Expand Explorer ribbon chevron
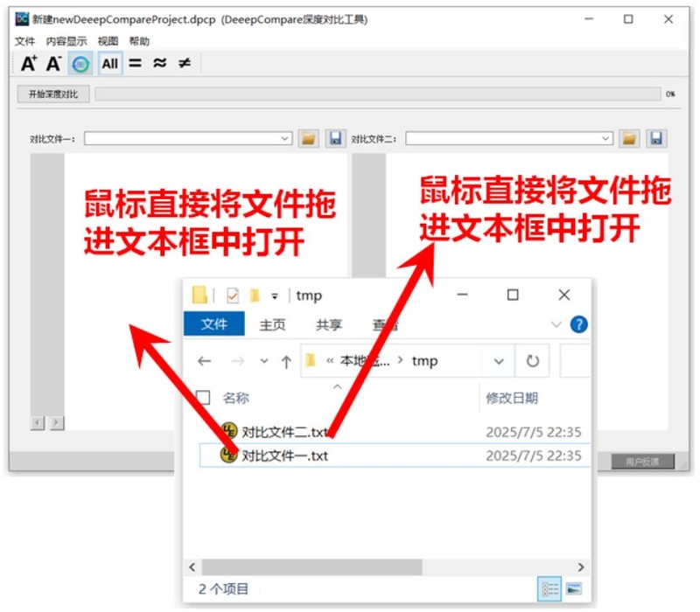This screenshot has width=700, height=612. pos(556,324)
